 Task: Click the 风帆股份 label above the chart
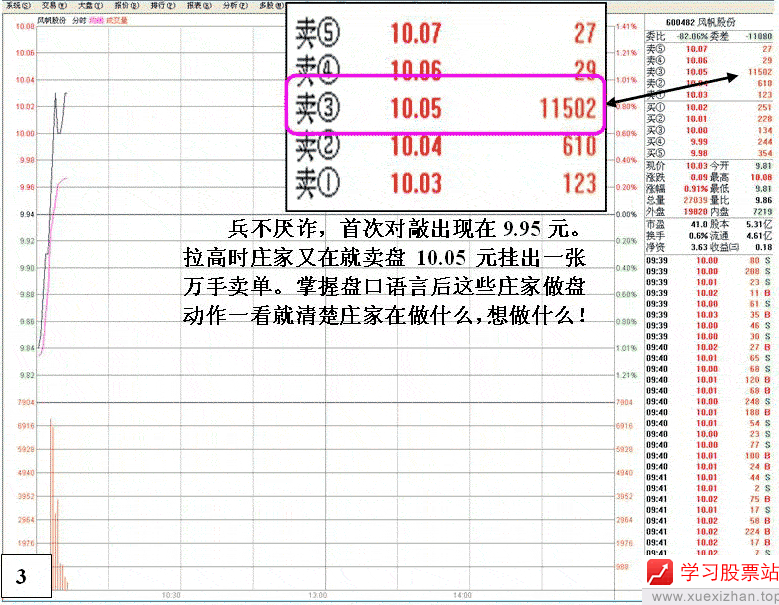pos(52,20)
